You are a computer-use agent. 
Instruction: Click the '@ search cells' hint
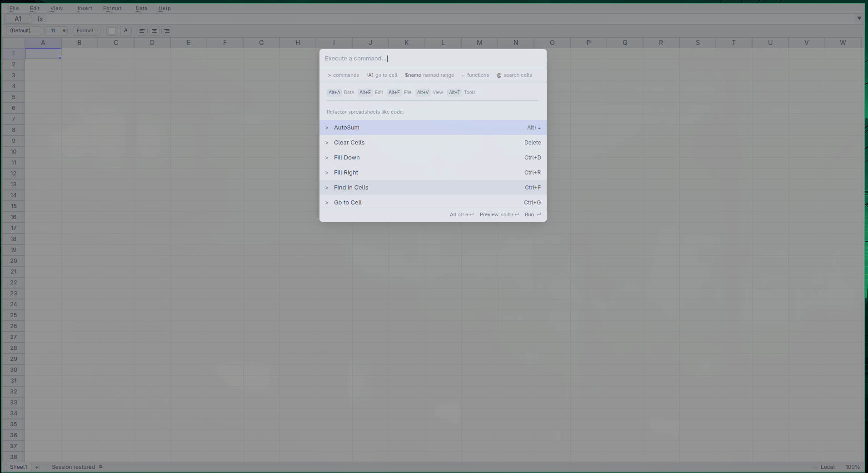point(514,75)
